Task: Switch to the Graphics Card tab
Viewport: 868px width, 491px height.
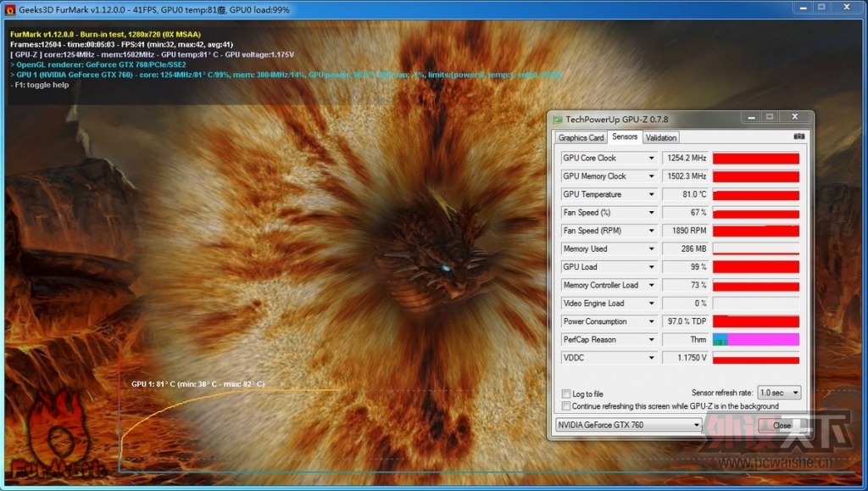Action: click(581, 137)
